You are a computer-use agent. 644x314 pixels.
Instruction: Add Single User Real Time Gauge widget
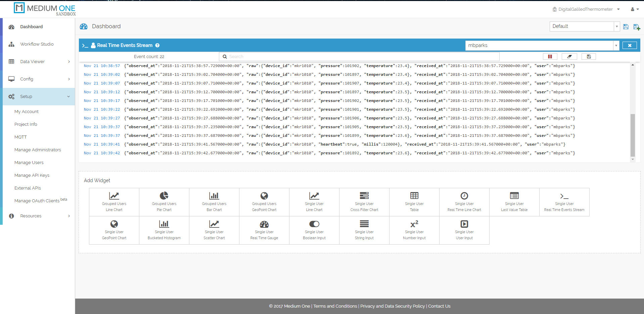[x=264, y=230]
